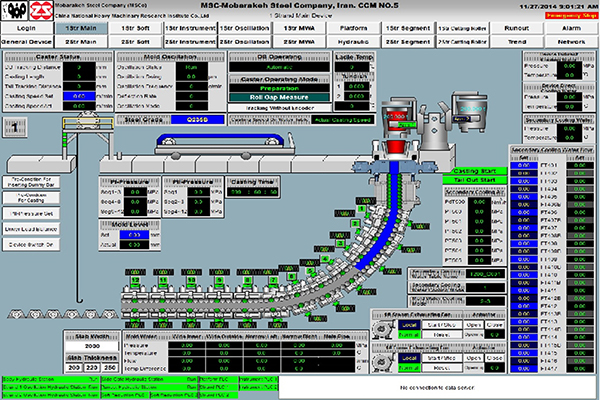
Task: Click the Casting Speed Set blue field
Action: [79, 96]
